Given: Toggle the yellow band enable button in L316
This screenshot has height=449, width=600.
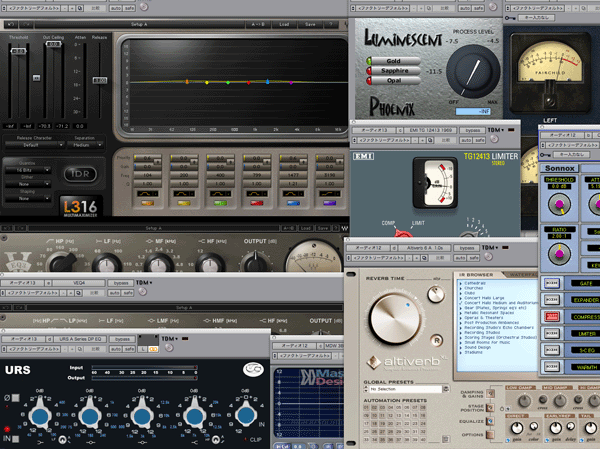Looking at the screenshot, I should click(184, 203).
